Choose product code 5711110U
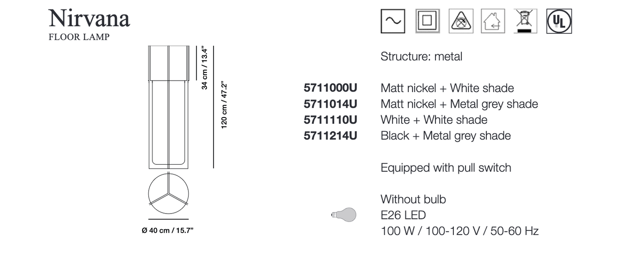The height and width of the screenshot is (255, 644). [330, 120]
